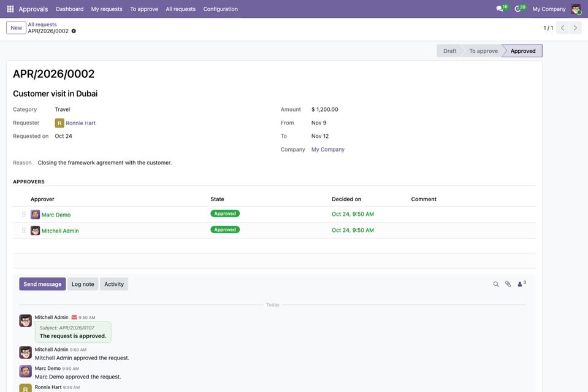Screen dimensions: 588x392
Task: Select the Approved status stage
Action: coord(523,51)
